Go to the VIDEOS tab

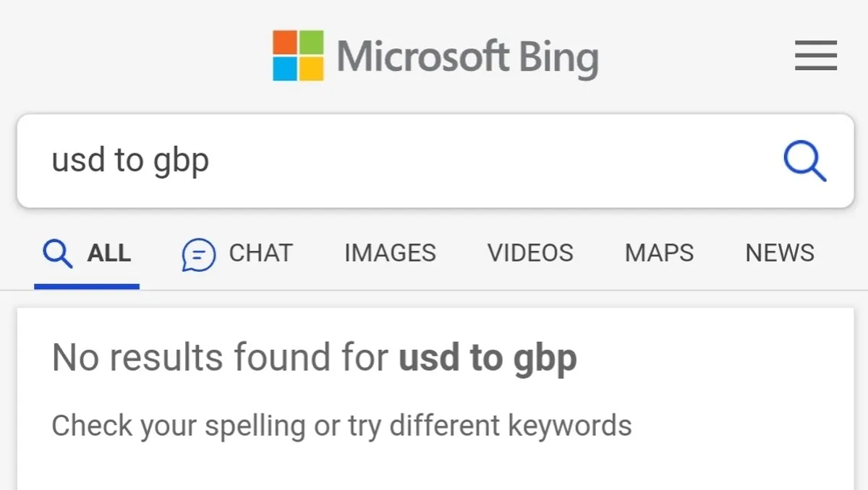[x=530, y=254]
